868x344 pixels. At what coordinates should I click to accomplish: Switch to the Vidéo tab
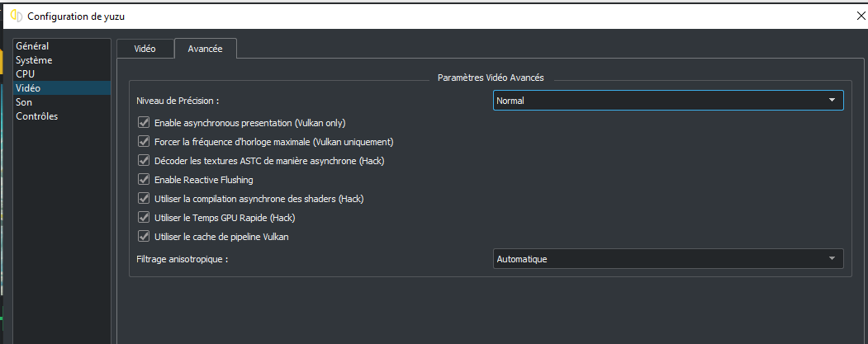(145, 49)
